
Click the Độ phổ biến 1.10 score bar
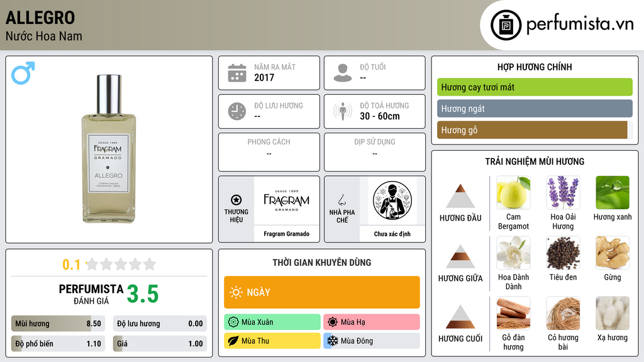[58, 344]
